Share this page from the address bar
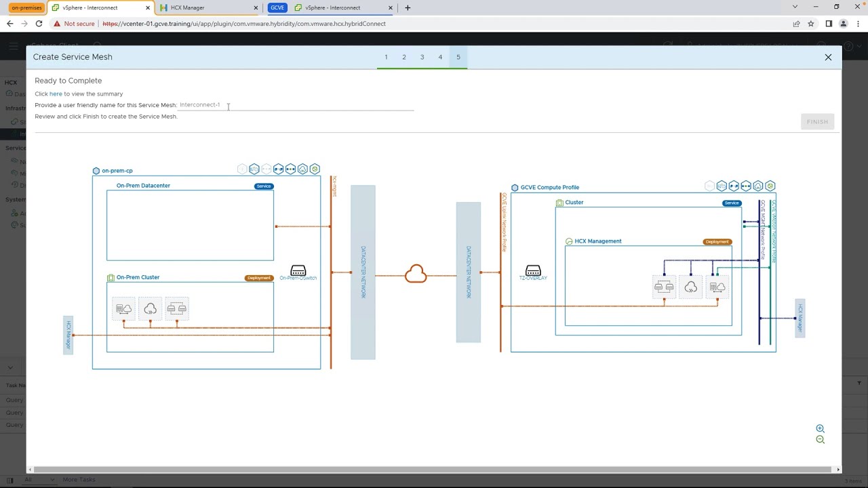 click(x=796, y=24)
